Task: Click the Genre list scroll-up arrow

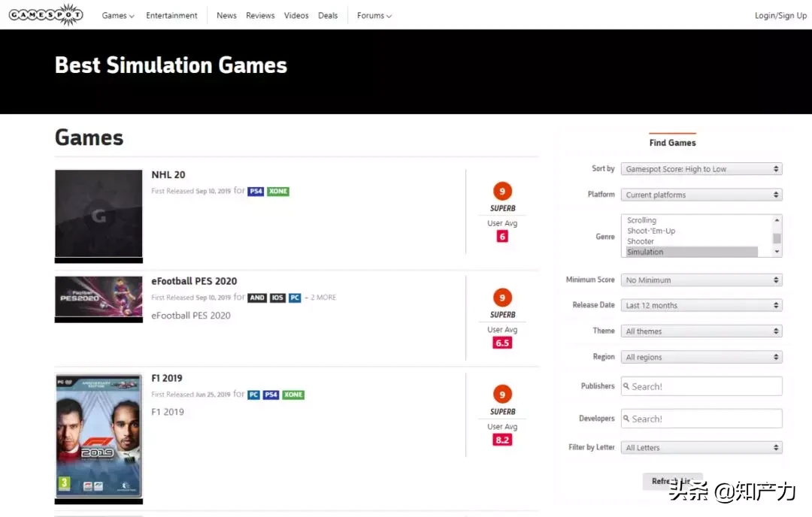Action: click(777, 220)
